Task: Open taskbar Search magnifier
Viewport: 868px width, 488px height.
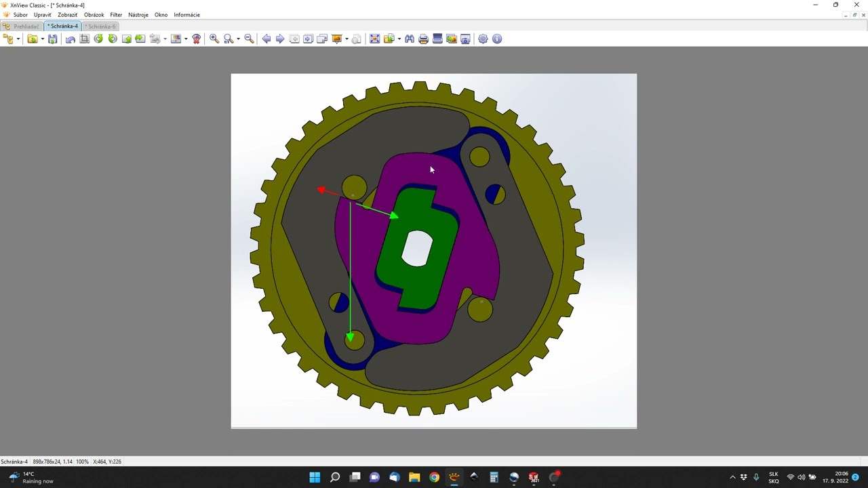Action: [334, 477]
